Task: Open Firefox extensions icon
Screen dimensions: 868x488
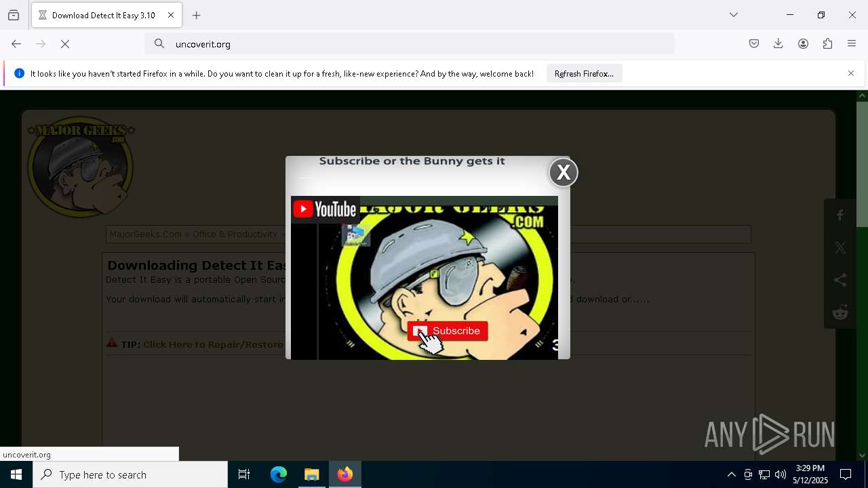Action: click(x=827, y=44)
